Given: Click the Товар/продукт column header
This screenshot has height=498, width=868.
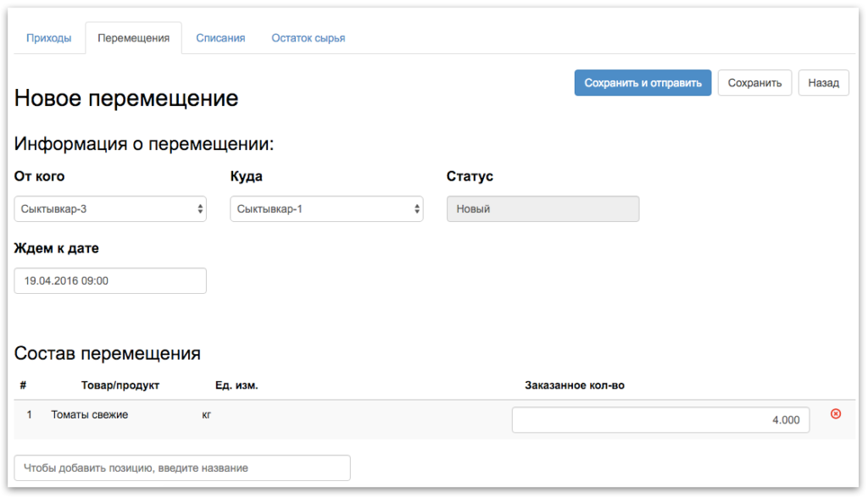Looking at the screenshot, I should 120,385.
